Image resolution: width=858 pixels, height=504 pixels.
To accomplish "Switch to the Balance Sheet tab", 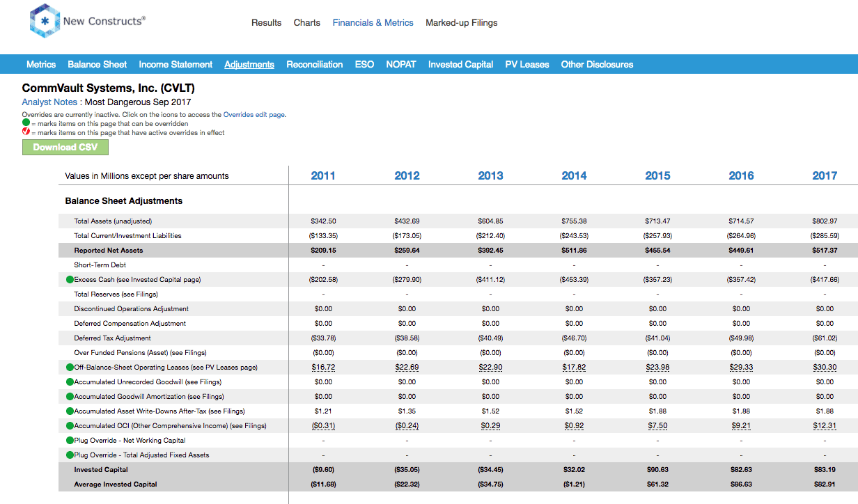I will click(97, 65).
